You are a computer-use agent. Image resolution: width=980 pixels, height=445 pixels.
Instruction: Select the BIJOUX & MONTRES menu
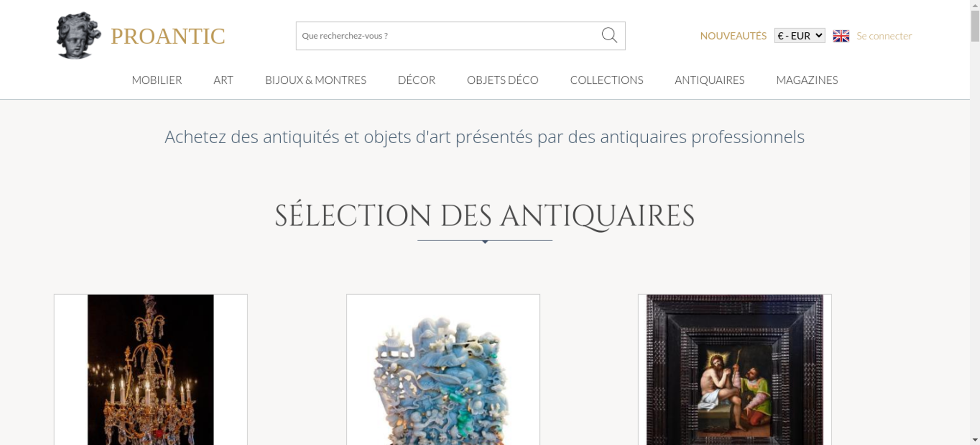(x=316, y=80)
